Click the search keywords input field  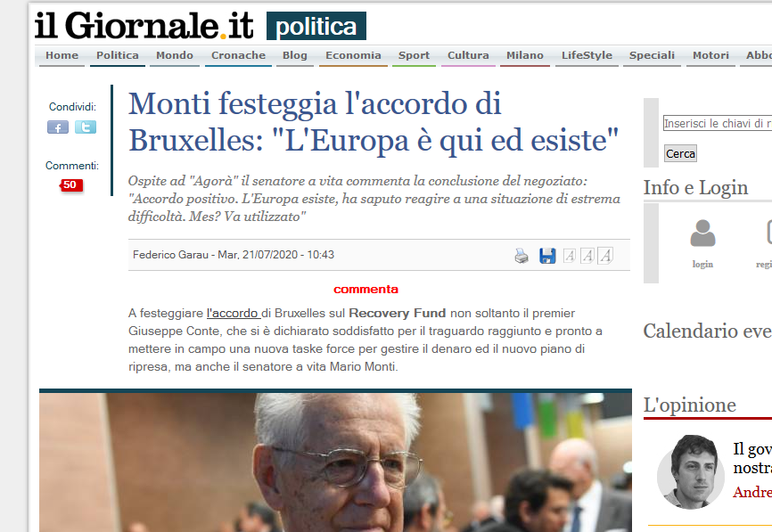(x=718, y=124)
